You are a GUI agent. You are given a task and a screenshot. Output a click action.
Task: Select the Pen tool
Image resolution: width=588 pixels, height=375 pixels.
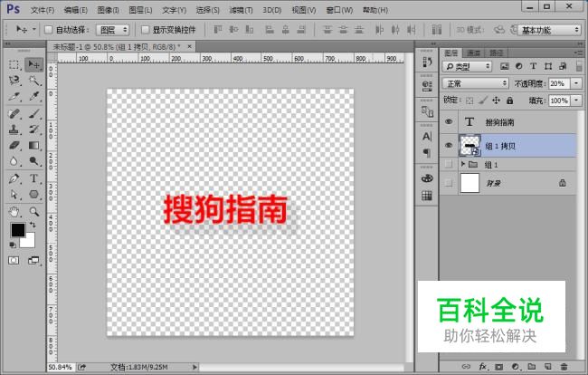click(14, 178)
